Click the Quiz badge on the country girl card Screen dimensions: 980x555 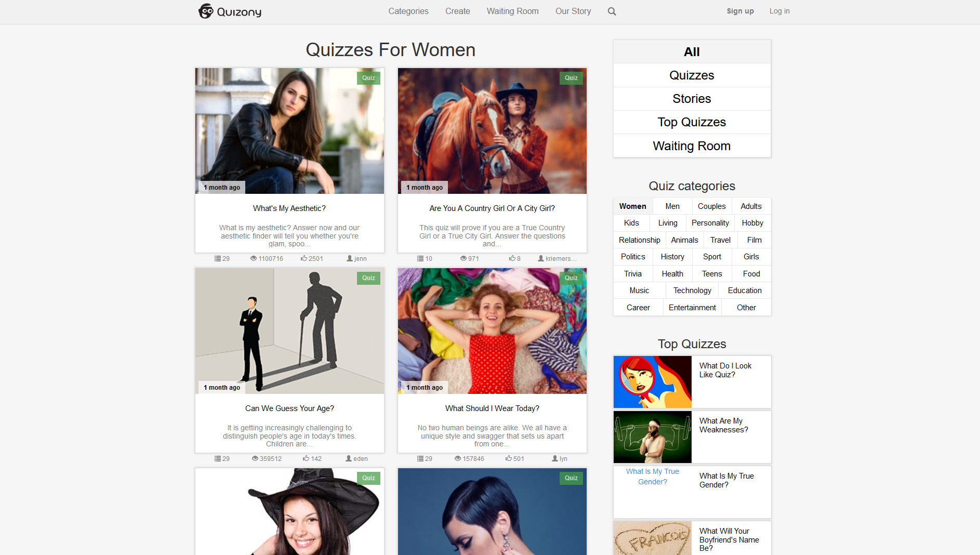571,78
